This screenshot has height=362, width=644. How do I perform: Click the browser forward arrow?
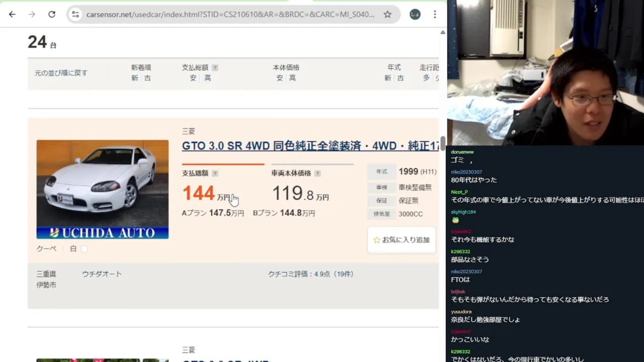[32, 15]
